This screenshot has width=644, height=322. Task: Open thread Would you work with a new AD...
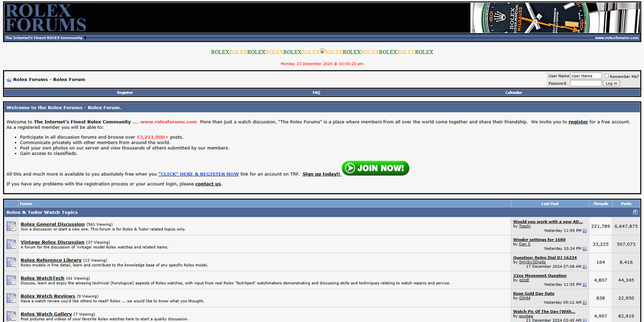[x=548, y=221]
